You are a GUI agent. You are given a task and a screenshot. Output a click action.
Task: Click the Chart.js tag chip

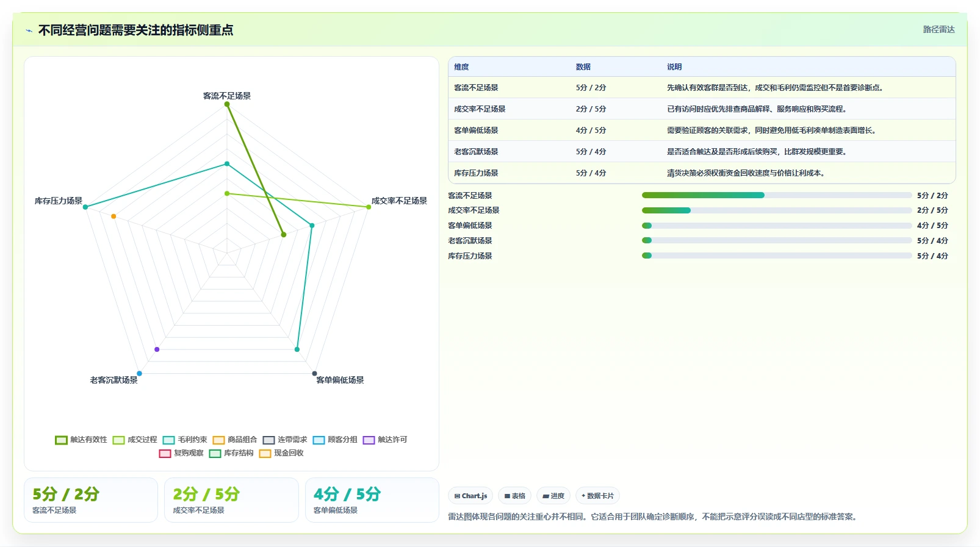[470, 496]
